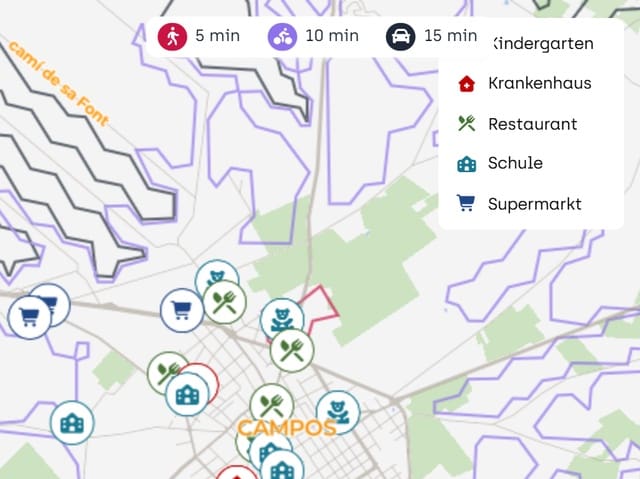640x479 pixels.
Task: Open the school marker overlapping the red-ringed marker
Action: [x=187, y=395]
